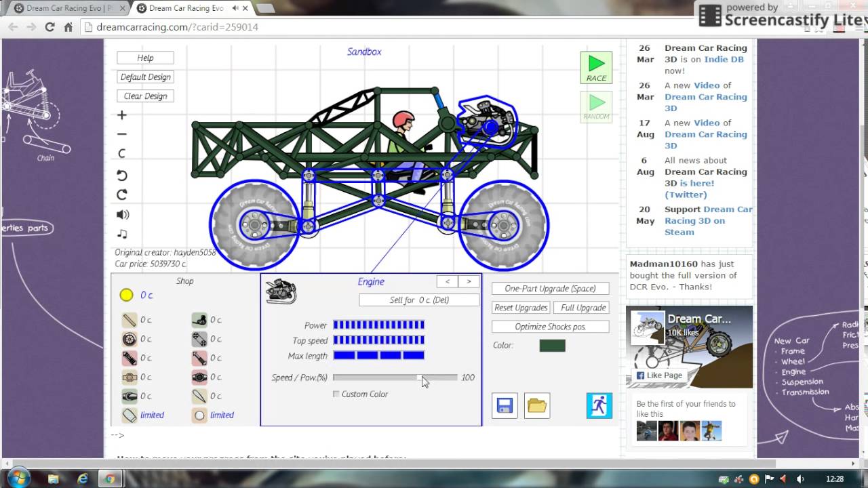Select the limited round part in shop
868x488 pixels.
click(199, 415)
